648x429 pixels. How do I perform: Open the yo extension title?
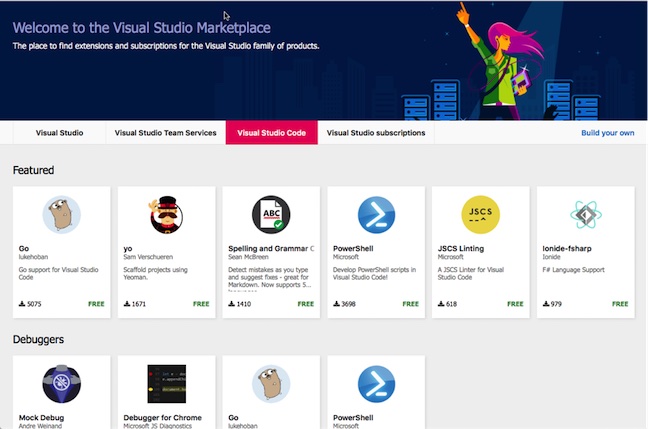(x=128, y=249)
